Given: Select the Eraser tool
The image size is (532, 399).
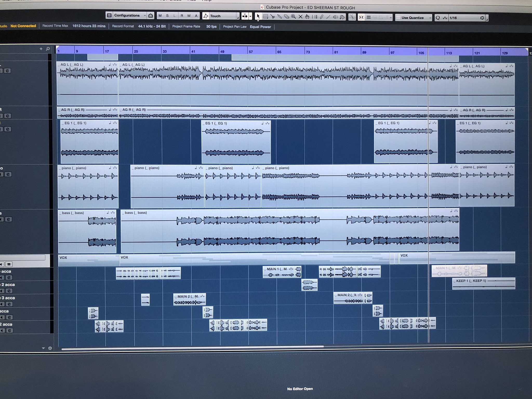Looking at the screenshot, I should (286, 17).
